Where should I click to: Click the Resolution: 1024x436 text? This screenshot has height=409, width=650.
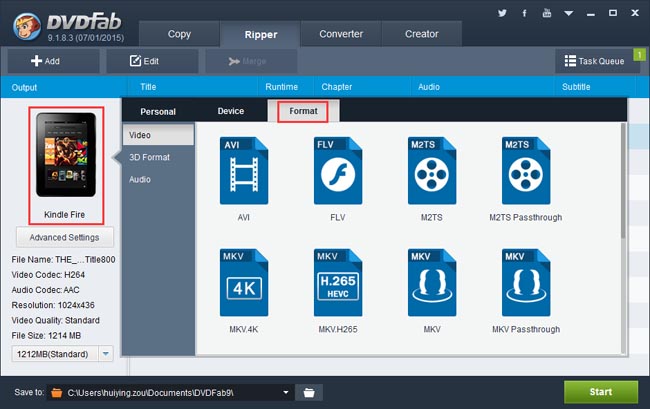[53, 305]
